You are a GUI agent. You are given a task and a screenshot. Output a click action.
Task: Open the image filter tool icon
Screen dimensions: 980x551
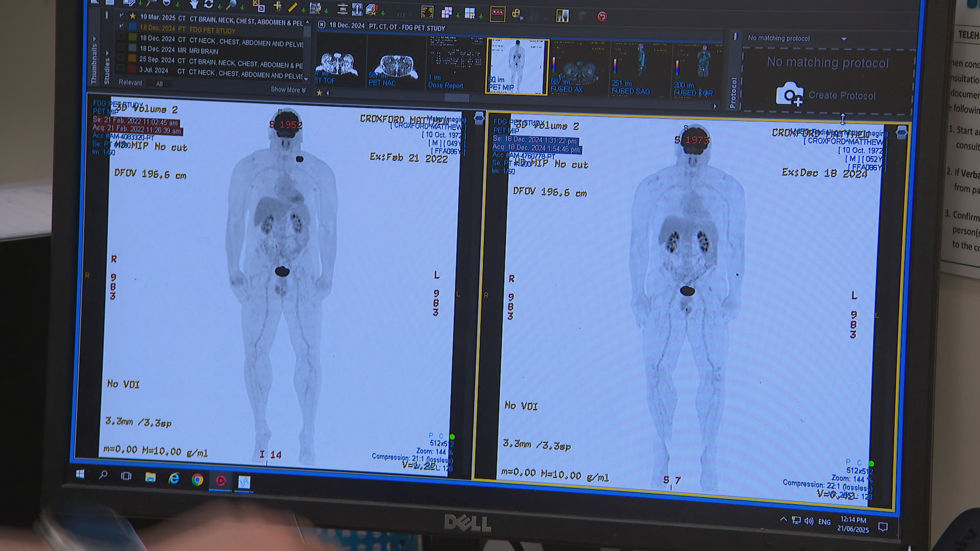tap(315, 8)
